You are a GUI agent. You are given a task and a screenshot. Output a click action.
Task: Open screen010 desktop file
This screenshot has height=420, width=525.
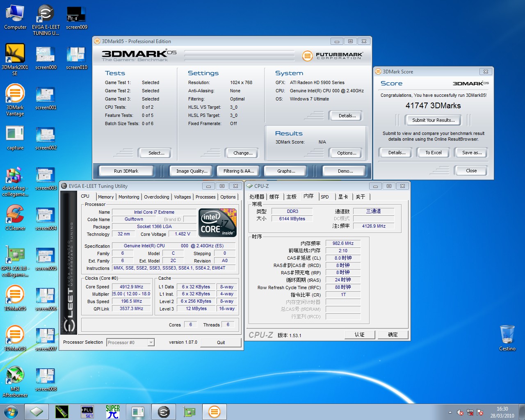coord(76,58)
